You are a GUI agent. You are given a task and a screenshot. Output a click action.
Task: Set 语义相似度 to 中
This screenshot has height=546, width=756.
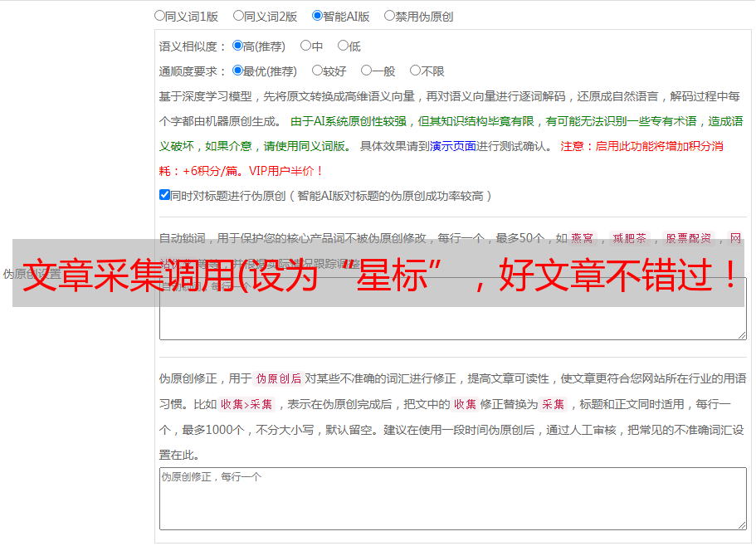point(305,46)
